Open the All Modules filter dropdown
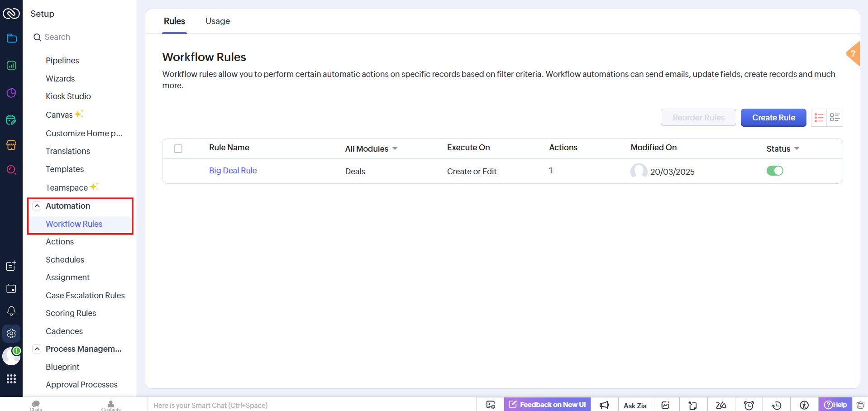868x411 pixels. coord(371,149)
